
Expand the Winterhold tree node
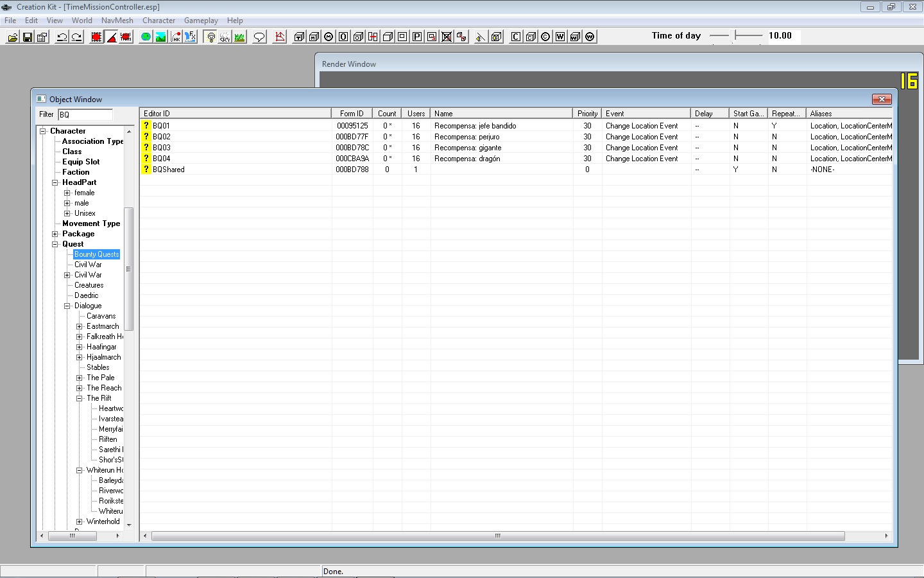pos(80,521)
